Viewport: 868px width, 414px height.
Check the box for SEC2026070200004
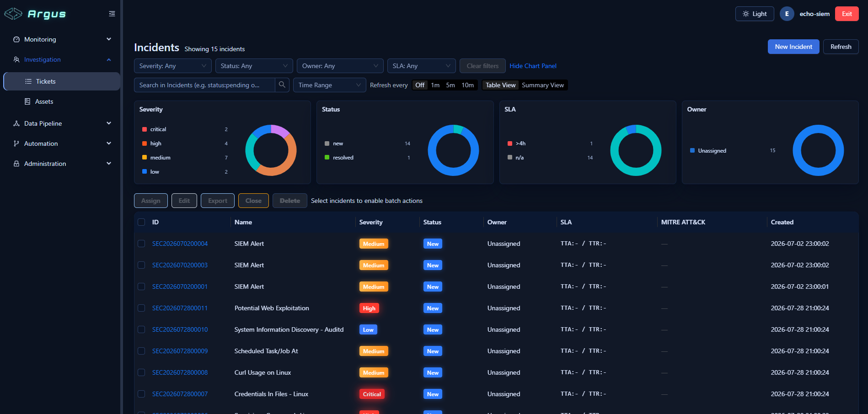141,244
